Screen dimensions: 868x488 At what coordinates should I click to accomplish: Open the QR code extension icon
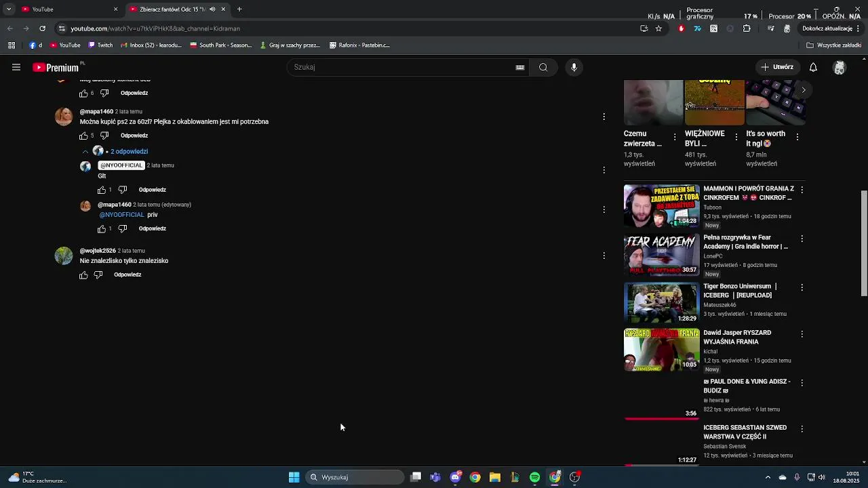point(713,28)
